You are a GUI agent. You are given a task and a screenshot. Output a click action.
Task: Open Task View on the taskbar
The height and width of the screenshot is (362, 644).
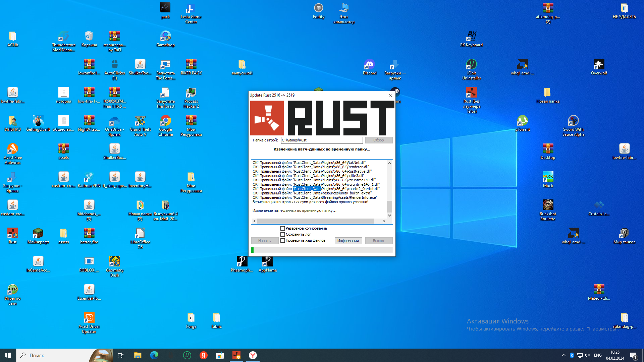[x=121, y=355]
